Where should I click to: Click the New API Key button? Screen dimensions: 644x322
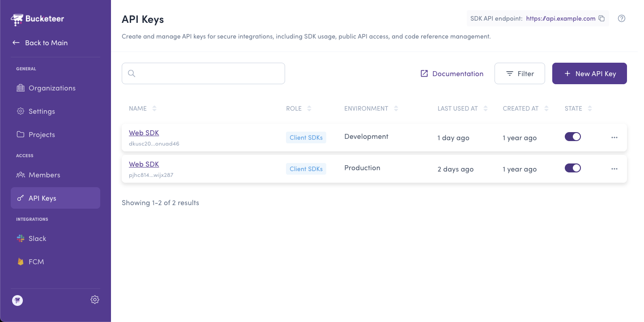pyautogui.click(x=589, y=73)
